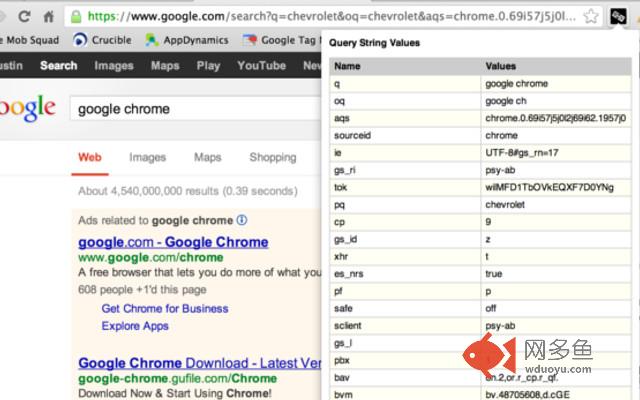Select the pbx parameter name cell
This screenshot has width=640, height=400.
click(x=405, y=360)
